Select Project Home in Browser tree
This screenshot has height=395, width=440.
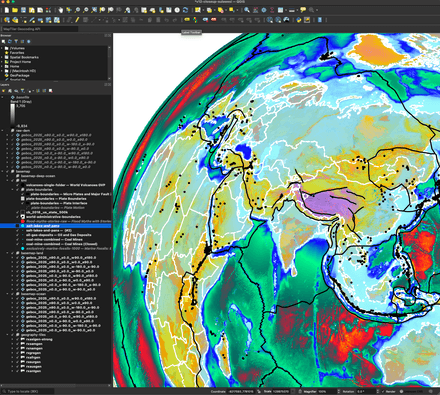click(20, 62)
